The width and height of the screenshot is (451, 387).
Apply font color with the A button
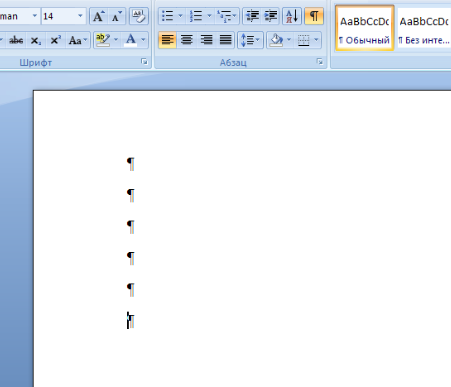pos(131,40)
